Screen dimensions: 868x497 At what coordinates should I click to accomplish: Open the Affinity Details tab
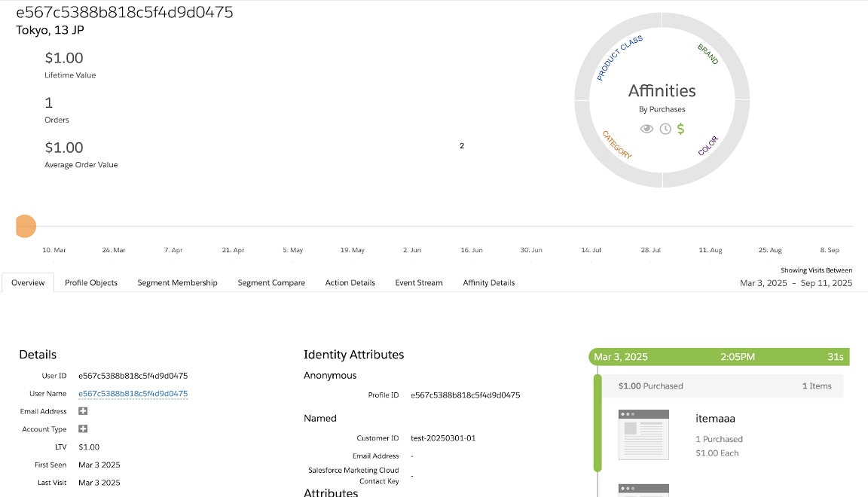point(488,282)
